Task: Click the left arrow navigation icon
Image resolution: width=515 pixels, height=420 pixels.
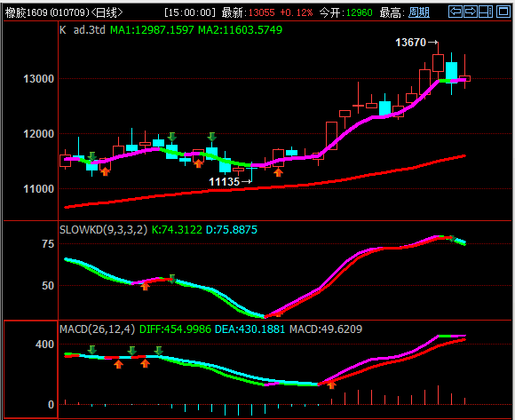Action: pyautogui.click(x=456, y=12)
